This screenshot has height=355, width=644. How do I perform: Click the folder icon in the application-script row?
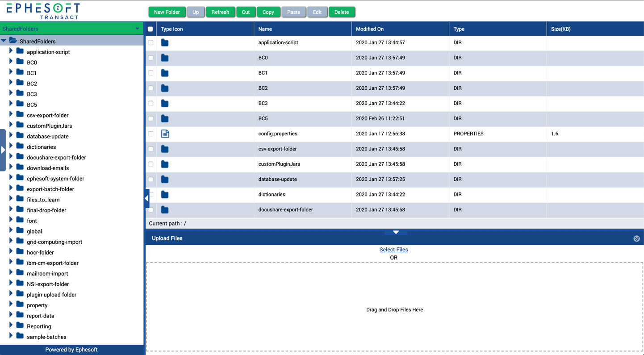(165, 43)
